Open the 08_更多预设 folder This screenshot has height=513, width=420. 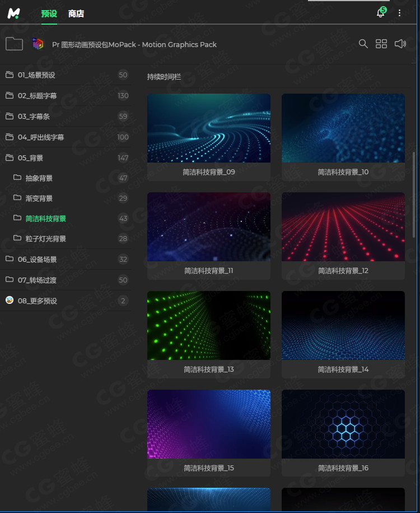pos(66,301)
